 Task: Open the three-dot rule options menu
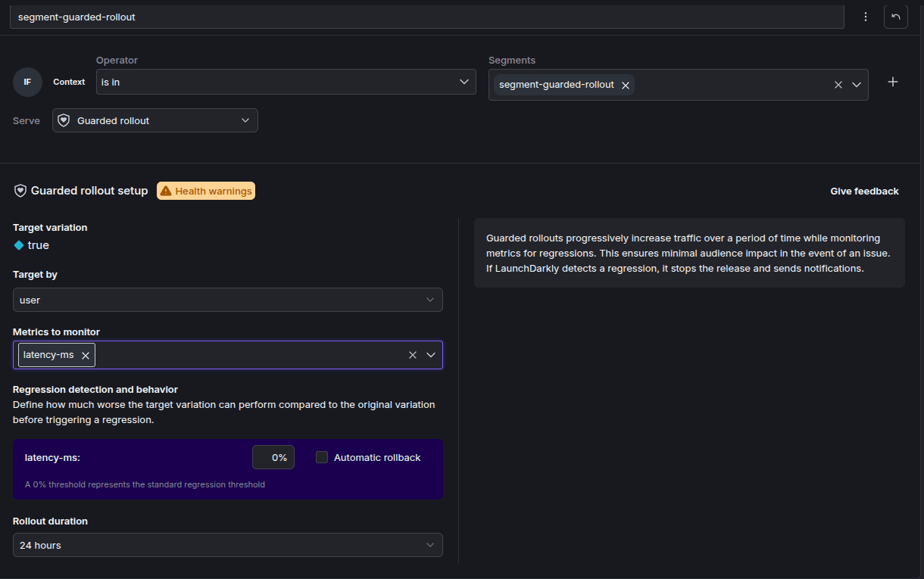866,17
